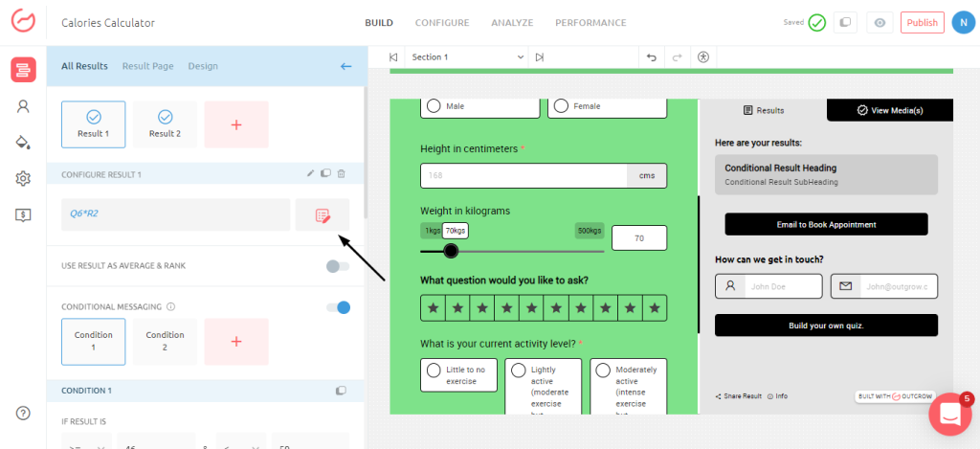Image resolution: width=980 pixels, height=449 pixels.
Task: Toggle Use Result as Average & Rank
Action: tap(338, 266)
